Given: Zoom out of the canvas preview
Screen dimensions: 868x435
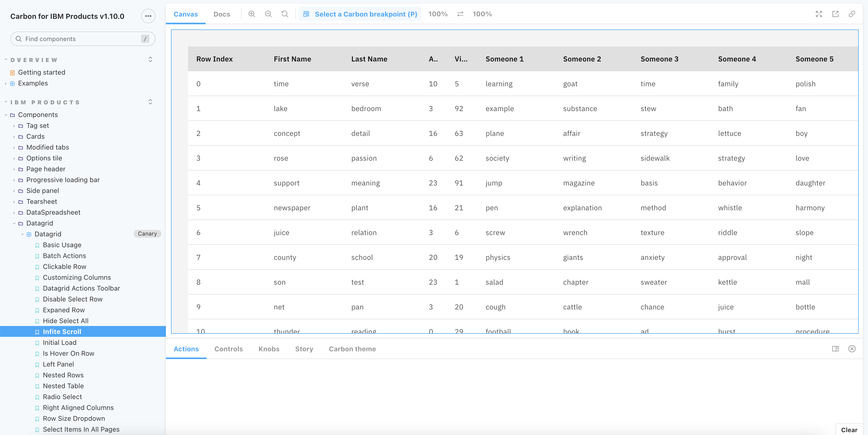Looking at the screenshot, I should (x=268, y=14).
